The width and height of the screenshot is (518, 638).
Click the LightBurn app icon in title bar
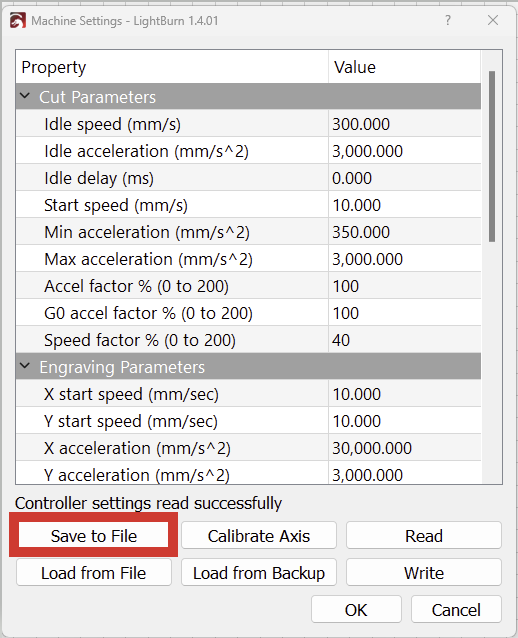point(17,21)
